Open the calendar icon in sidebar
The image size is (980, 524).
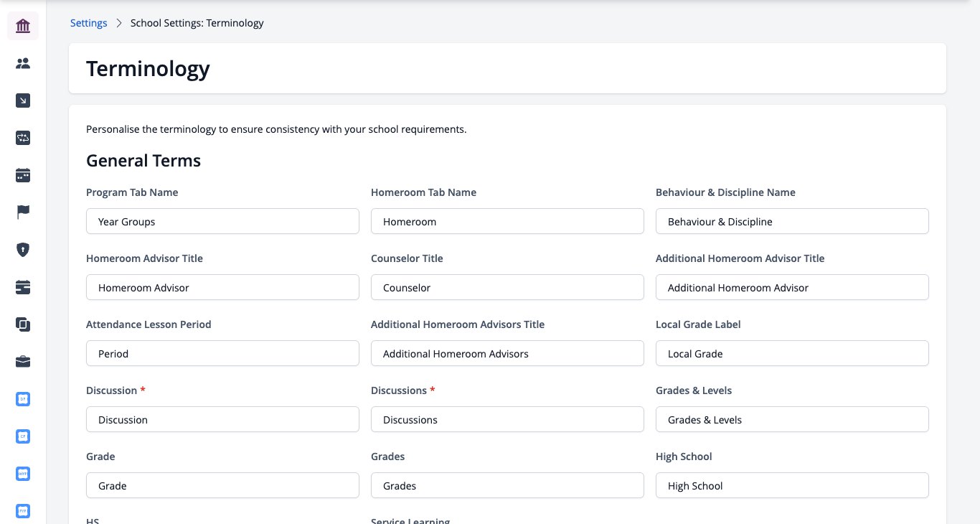(x=23, y=175)
